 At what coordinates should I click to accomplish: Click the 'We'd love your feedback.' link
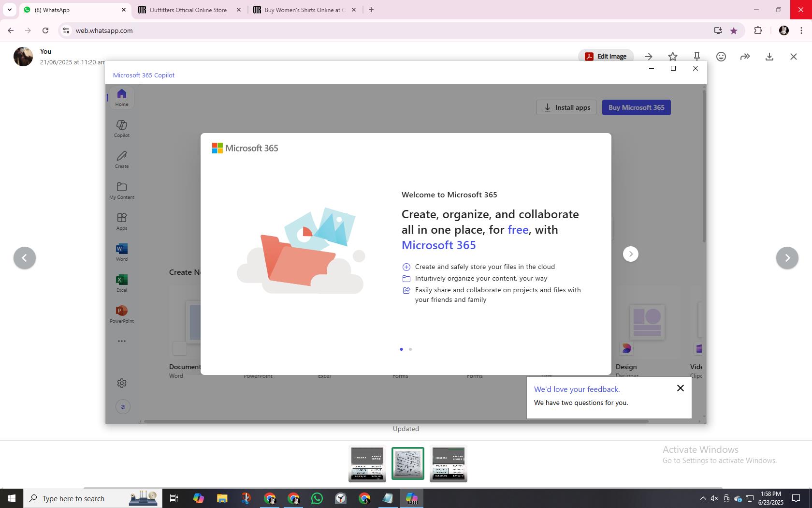click(x=577, y=389)
